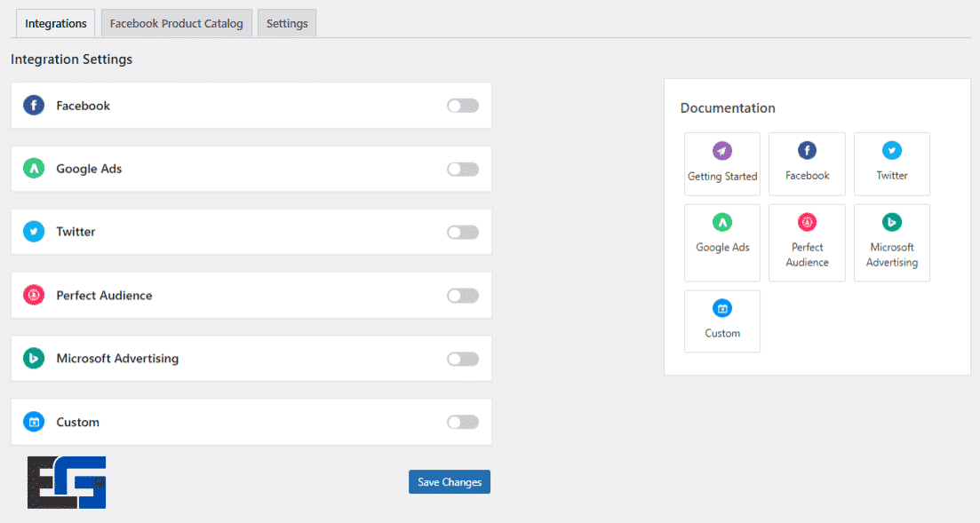
Task: Turn on the Google Ads toggle
Action: (x=463, y=169)
